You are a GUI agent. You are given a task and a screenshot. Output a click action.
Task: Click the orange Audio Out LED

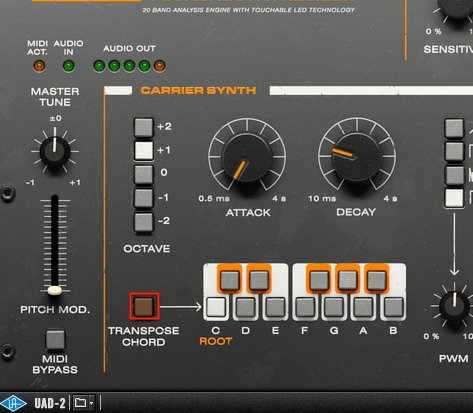pyautogui.click(x=159, y=66)
